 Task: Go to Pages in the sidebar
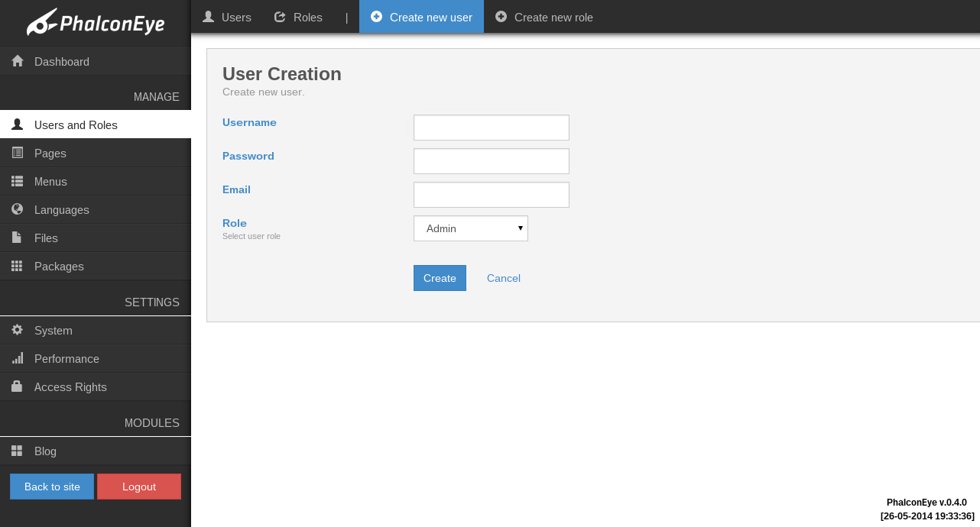(96, 153)
